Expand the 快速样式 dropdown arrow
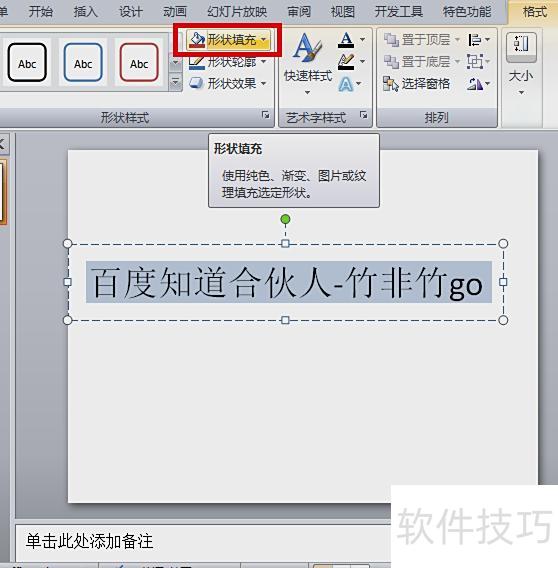The image size is (558, 568). [x=307, y=93]
